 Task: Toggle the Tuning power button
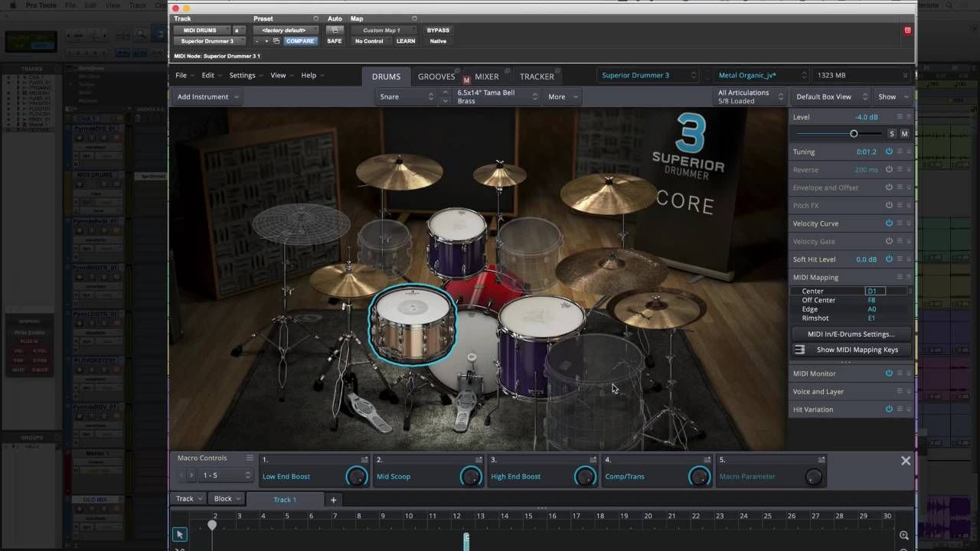889,152
